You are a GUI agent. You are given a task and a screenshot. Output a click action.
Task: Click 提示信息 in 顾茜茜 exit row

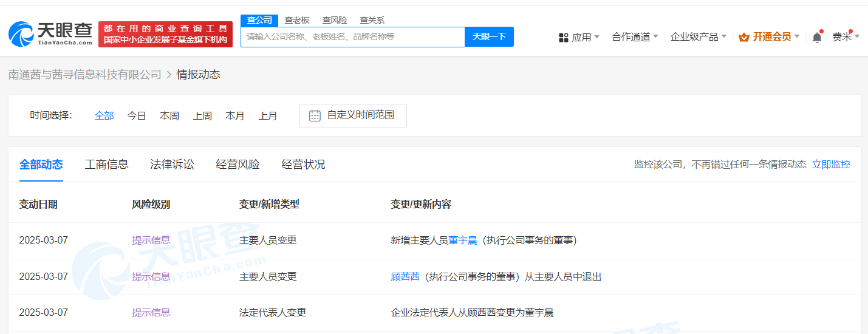pyautogui.click(x=151, y=277)
